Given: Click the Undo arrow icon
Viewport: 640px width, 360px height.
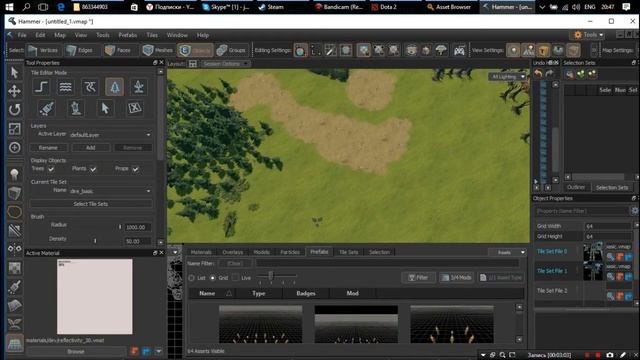Looking at the screenshot, I should [x=538, y=73].
